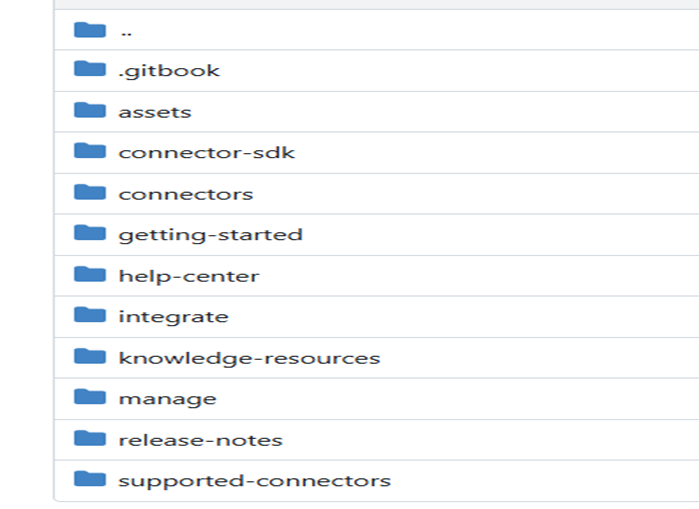Click the connectors folder icon
The height and width of the screenshot is (509, 699).
point(90,193)
